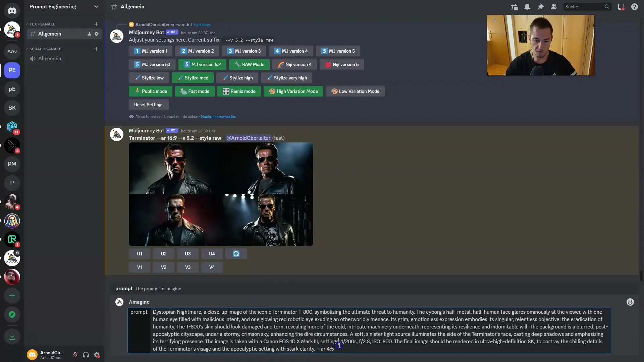Select MJ version 5.1 button
The height and width of the screenshot is (362, 644).
point(152,64)
